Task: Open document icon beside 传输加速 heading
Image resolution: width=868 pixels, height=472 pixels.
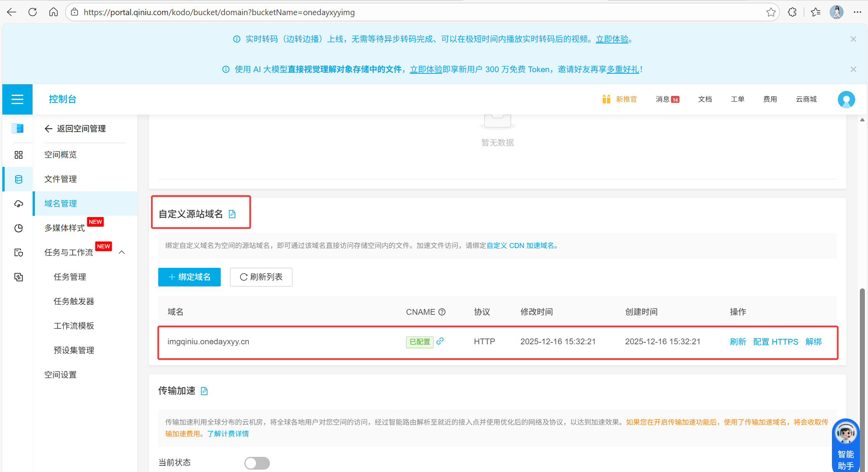Action: tap(204, 391)
